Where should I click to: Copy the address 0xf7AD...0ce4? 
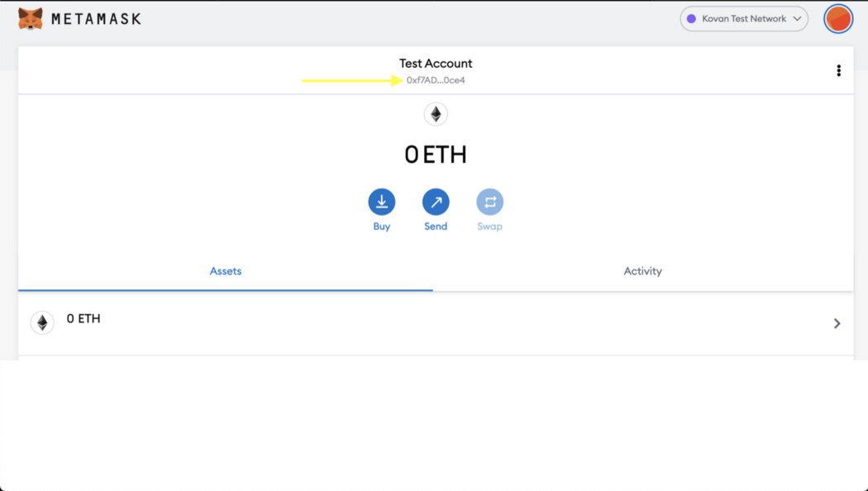click(436, 80)
